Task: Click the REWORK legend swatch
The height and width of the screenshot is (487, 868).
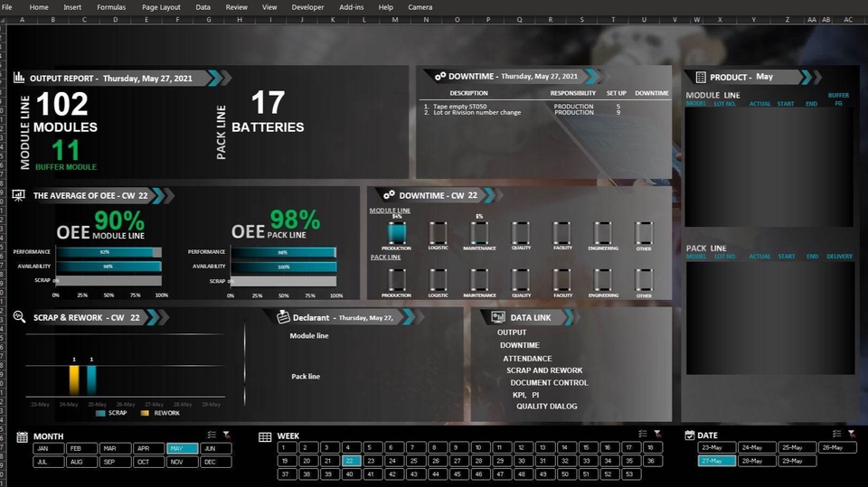Action: coord(145,413)
